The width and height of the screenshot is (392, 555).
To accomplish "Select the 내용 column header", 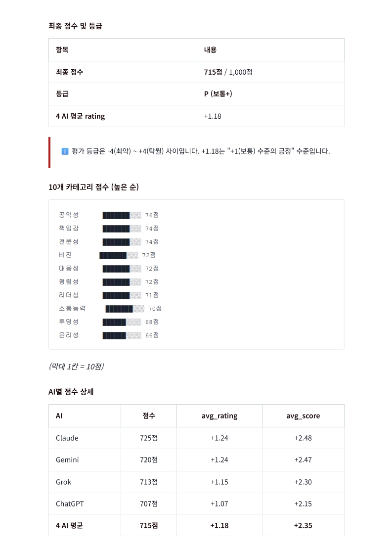I will click(210, 50).
